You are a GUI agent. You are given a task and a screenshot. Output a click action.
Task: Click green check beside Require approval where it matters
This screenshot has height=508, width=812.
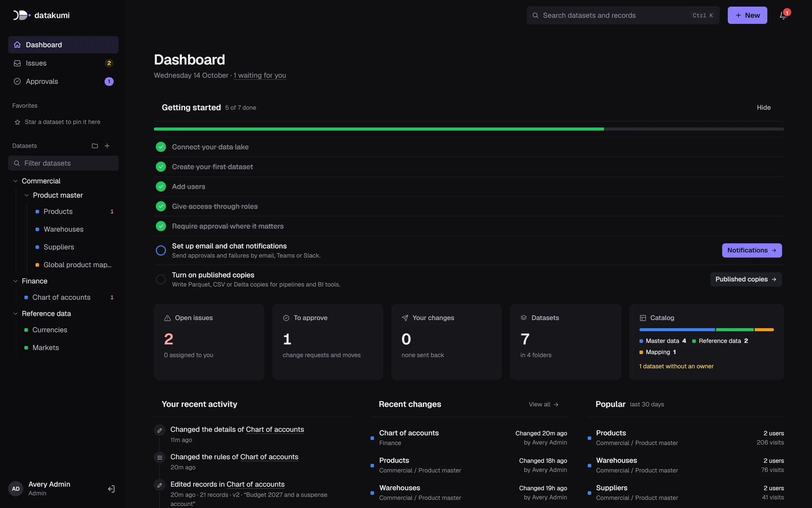[x=161, y=226]
